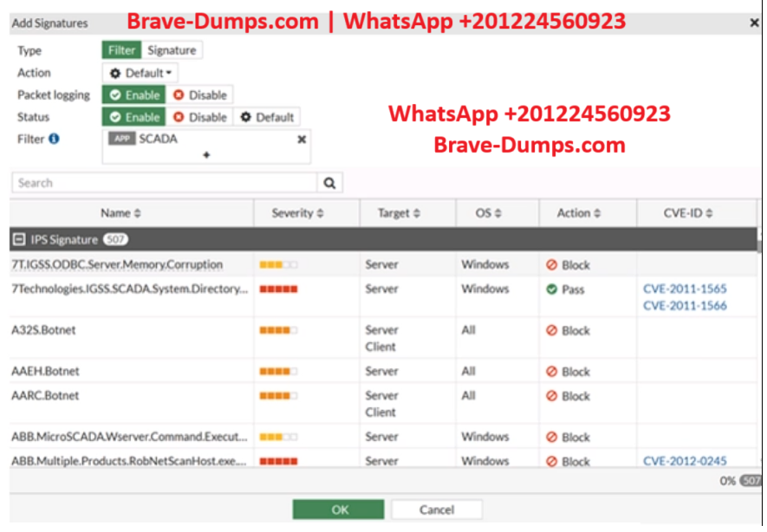Viewport: 767px width, 532px height.
Task: Enable Packet logging
Action: click(x=134, y=95)
